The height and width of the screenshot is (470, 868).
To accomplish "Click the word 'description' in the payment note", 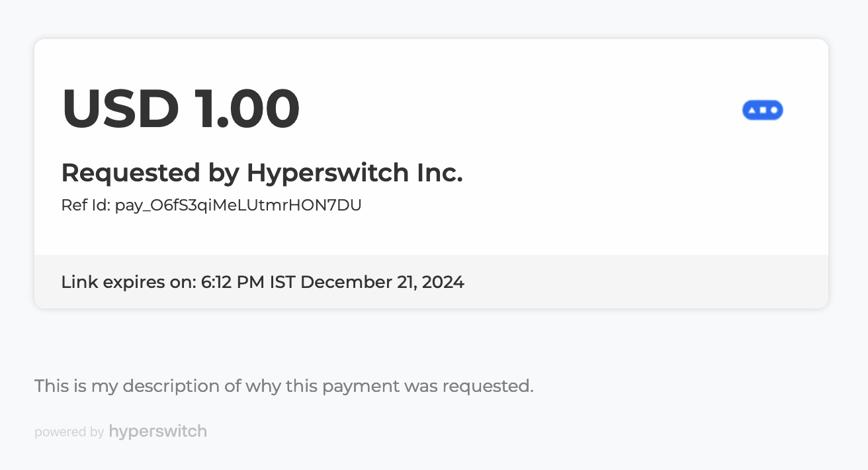I will [173, 386].
